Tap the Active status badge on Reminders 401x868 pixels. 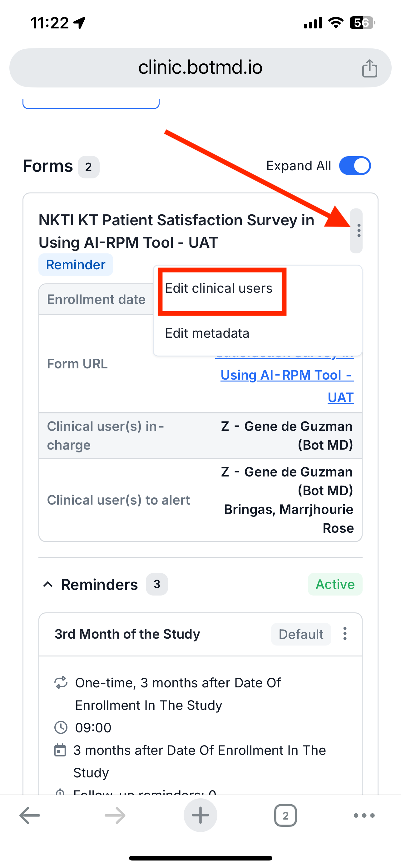click(335, 585)
